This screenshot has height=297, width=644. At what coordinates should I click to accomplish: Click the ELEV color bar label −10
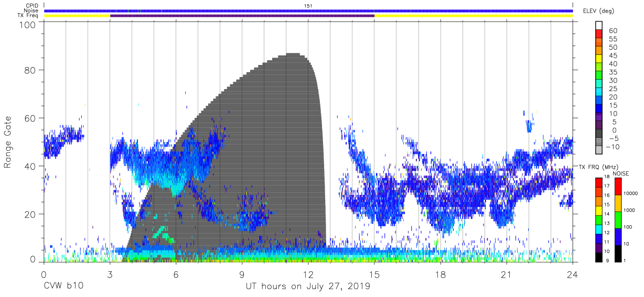[613, 147]
